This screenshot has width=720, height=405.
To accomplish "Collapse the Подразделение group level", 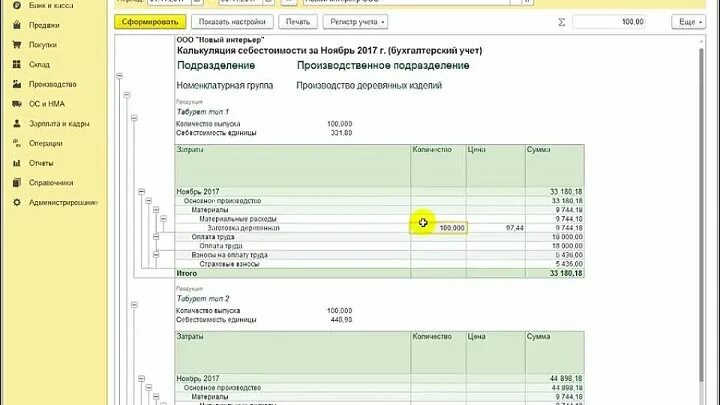I will (119, 76).
